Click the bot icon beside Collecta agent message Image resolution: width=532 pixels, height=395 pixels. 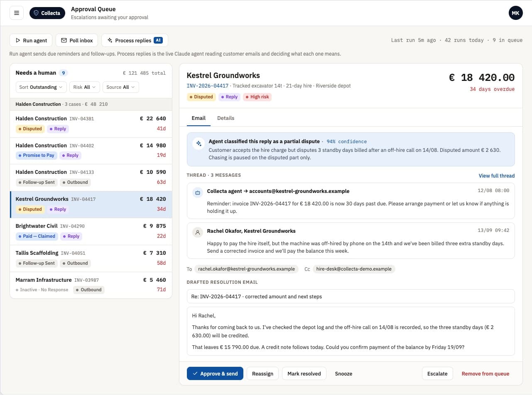pyautogui.click(x=198, y=192)
